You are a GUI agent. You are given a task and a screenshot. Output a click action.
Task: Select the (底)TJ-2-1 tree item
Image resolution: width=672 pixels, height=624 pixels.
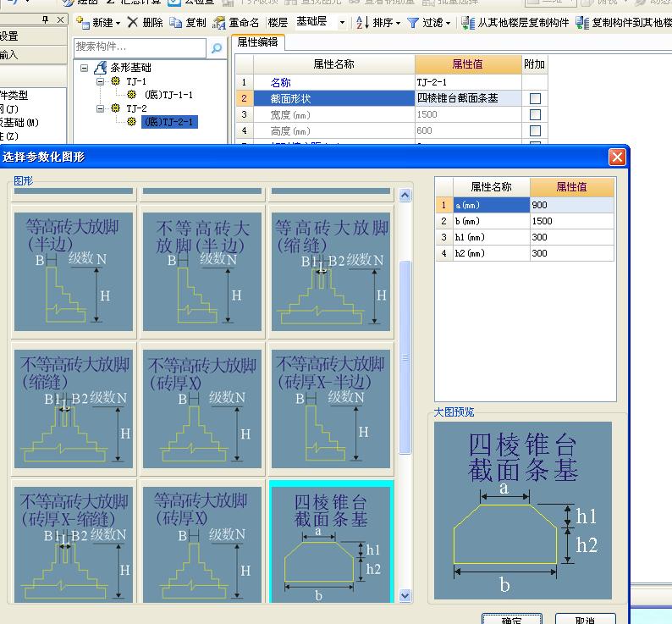coord(169,122)
